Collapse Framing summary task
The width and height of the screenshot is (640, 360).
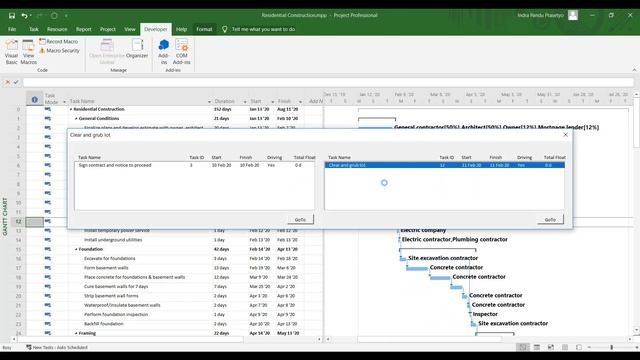click(x=76, y=333)
